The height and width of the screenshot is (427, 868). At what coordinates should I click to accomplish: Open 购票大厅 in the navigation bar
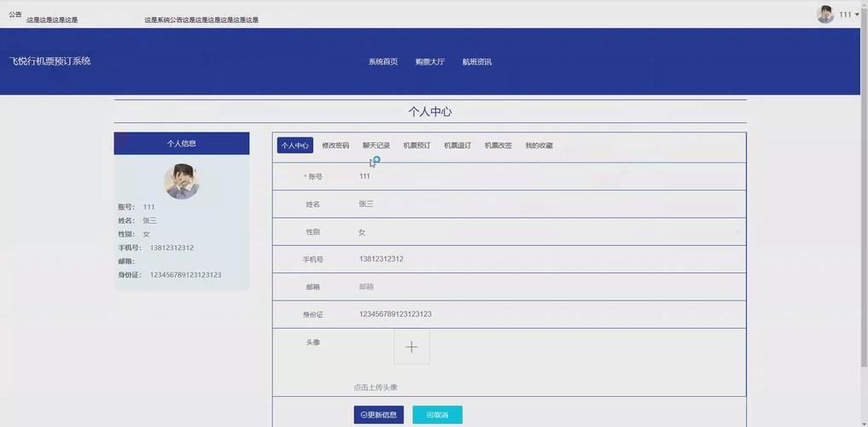430,62
